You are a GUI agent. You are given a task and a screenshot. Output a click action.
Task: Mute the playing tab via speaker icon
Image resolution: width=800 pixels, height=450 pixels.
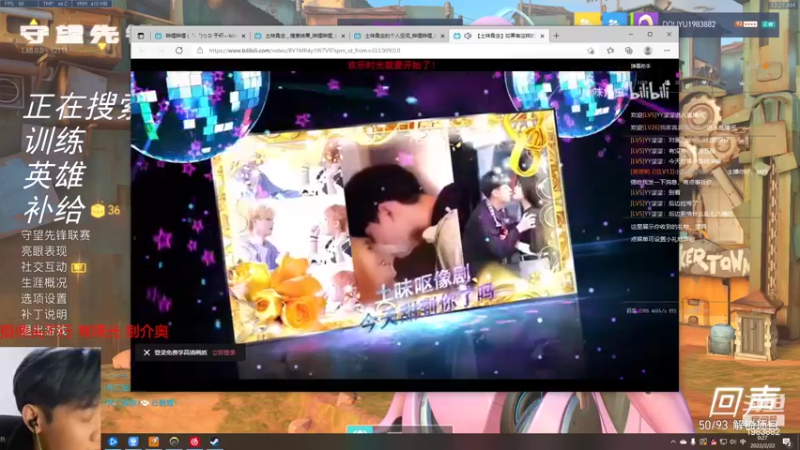(467, 36)
